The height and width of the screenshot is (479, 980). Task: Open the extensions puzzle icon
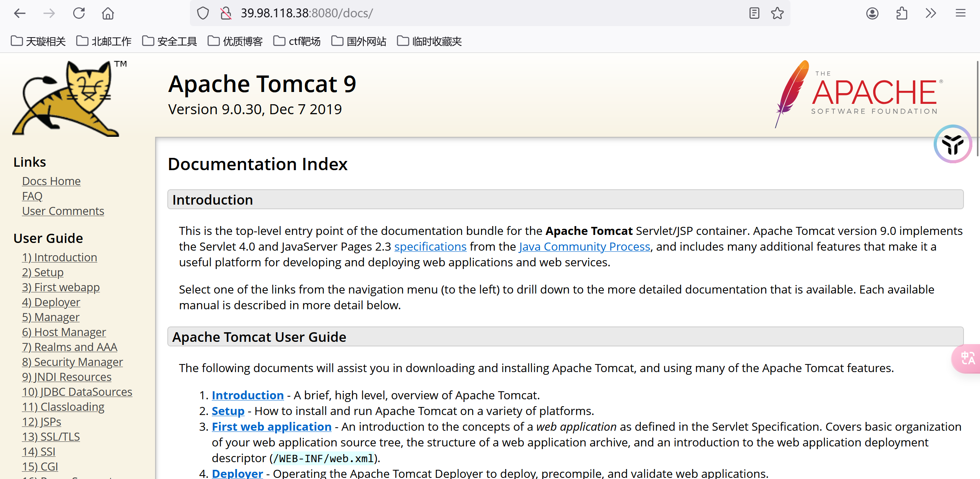[902, 13]
